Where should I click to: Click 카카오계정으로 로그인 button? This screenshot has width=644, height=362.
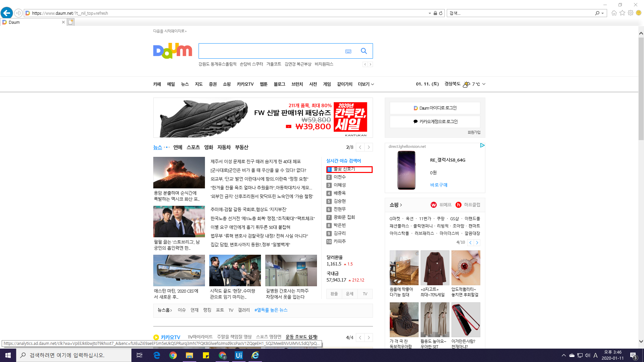click(x=435, y=122)
